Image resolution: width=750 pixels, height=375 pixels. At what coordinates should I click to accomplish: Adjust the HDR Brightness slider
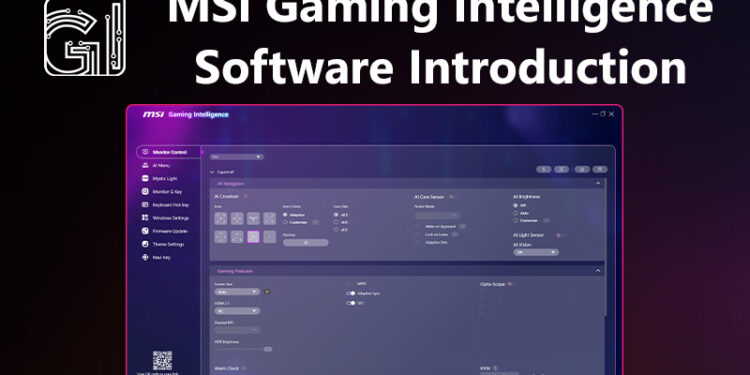pyautogui.click(x=243, y=349)
